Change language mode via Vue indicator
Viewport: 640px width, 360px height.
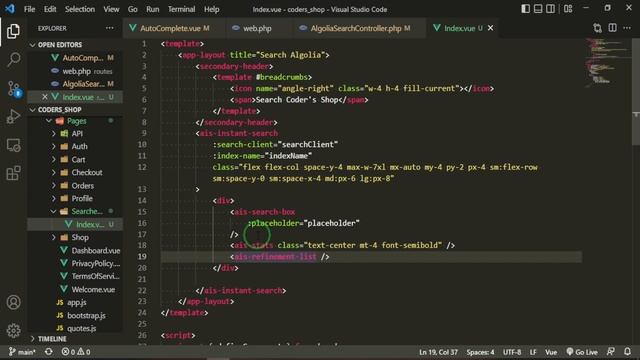coord(551,352)
